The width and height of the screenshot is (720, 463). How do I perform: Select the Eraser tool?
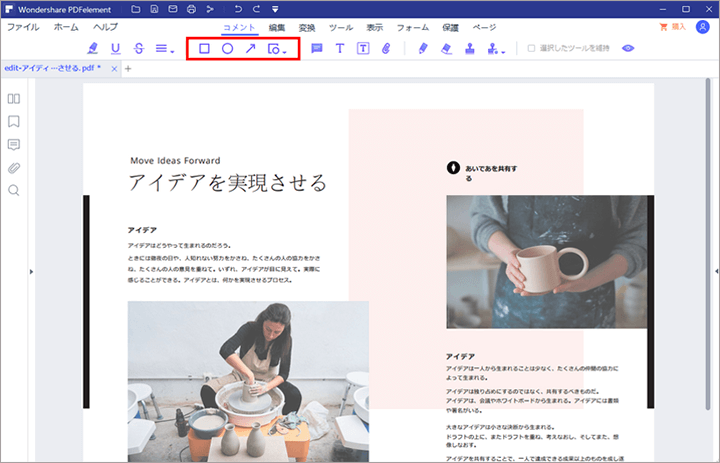point(446,49)
